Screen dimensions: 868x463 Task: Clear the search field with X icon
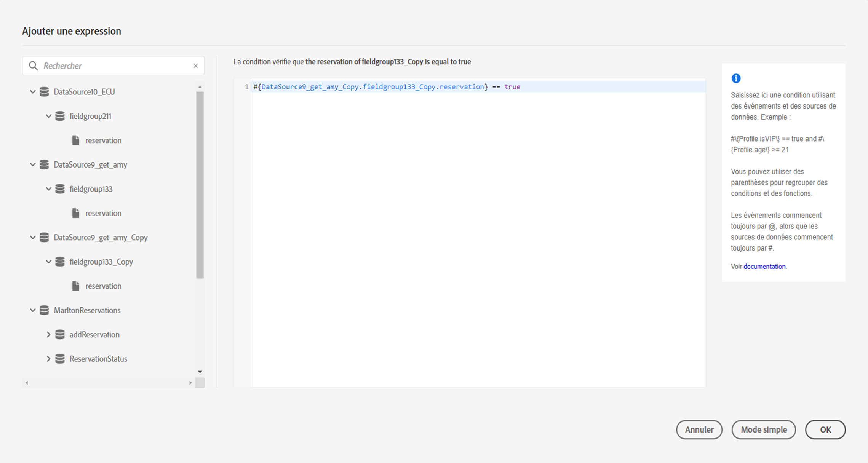point(196,66)
